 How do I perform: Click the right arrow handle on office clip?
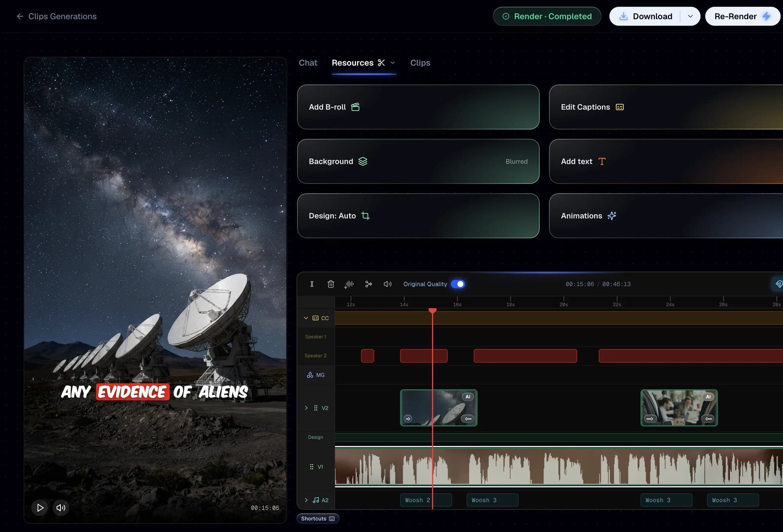pyautogui.click(x=649, y=419)
